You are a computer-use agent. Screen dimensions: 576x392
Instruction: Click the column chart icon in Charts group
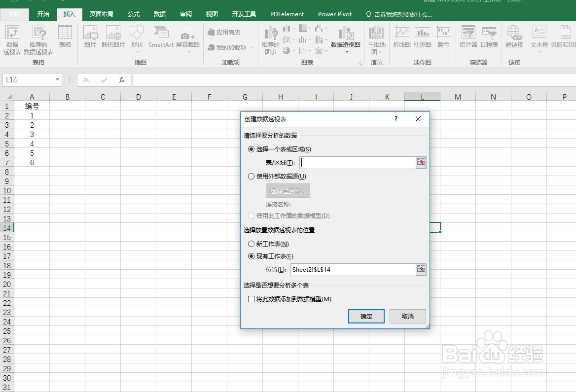287,29
